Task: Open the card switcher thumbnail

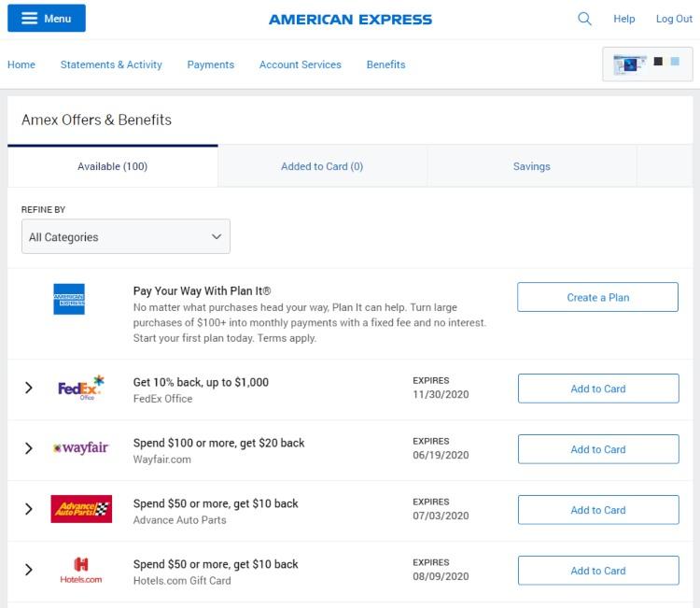Action: 648,64
